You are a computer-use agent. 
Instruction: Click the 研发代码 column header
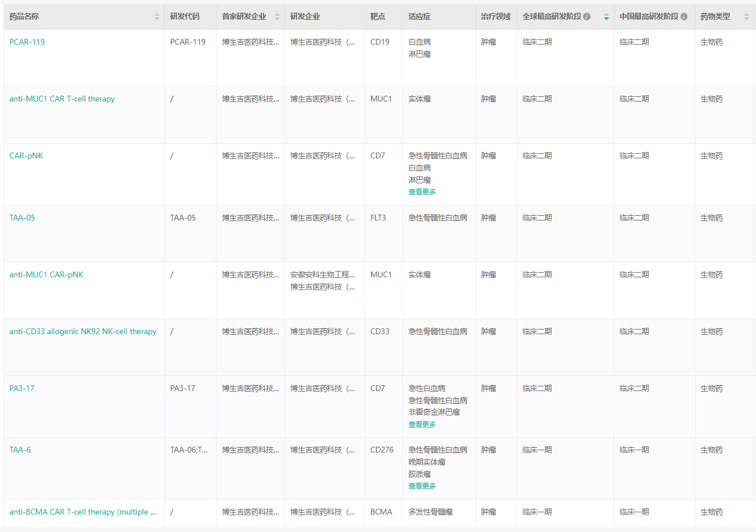pyautogui.click(x=185, y=17)
